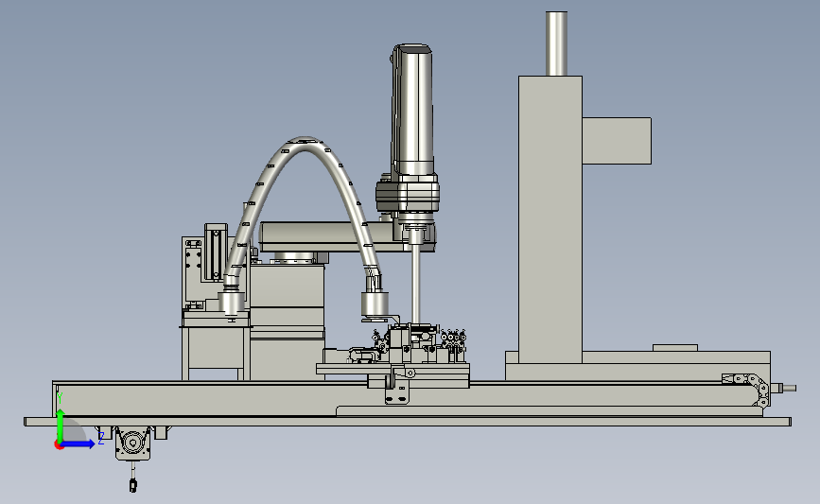Image resolution: width=820 pixels, height=504 pixels.
Task: Click the green Y axis arrow of triad
Action: point(60,426)
